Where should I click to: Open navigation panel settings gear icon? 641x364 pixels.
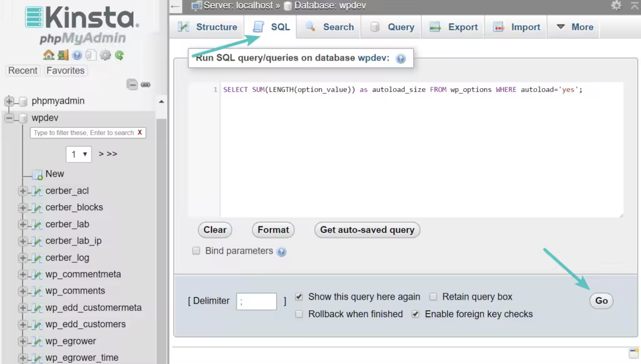(x=105, y=55)
